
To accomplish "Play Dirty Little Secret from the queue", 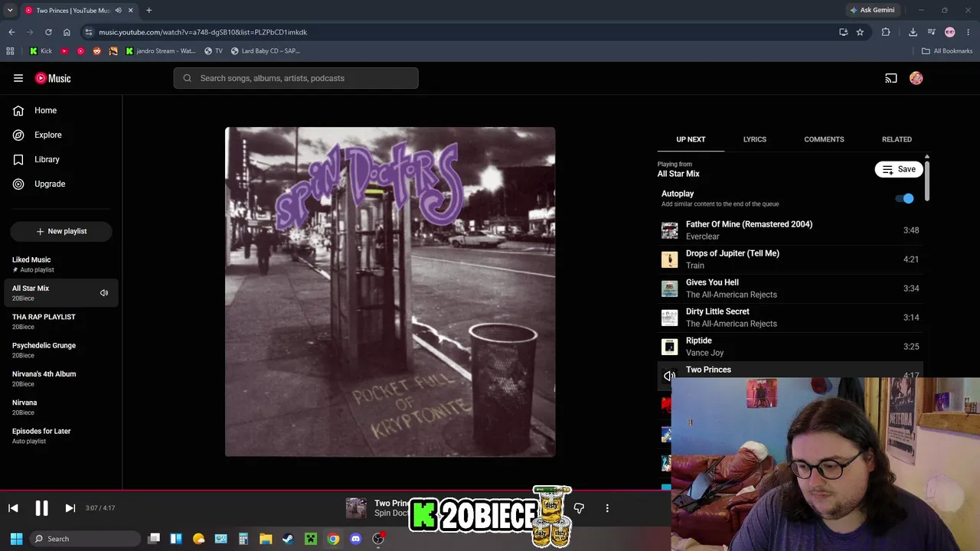I will point(790,318).
